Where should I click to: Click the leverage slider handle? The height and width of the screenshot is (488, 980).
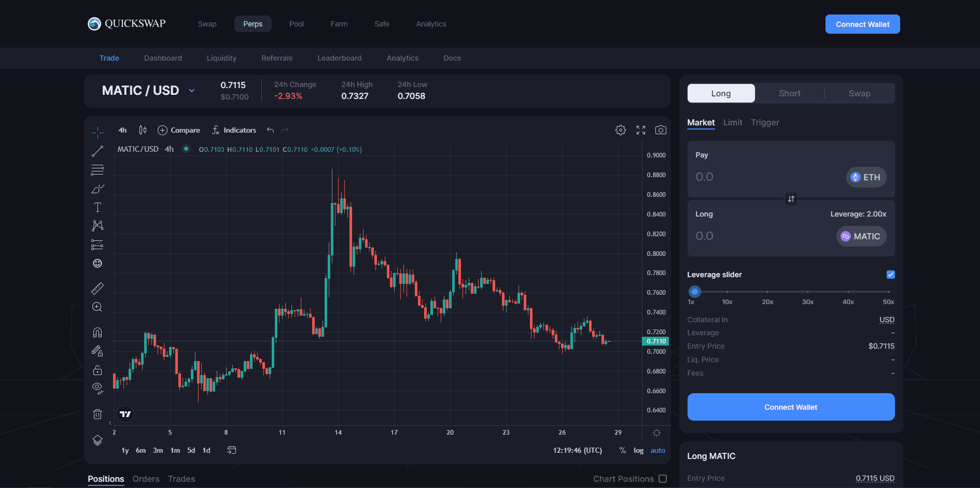click(x=695, y=292)
